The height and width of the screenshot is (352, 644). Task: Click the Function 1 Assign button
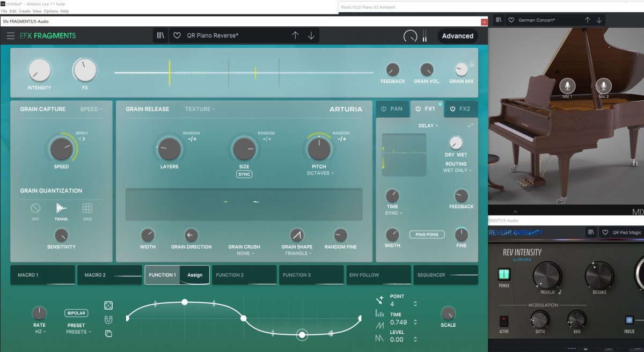[195, 275]
